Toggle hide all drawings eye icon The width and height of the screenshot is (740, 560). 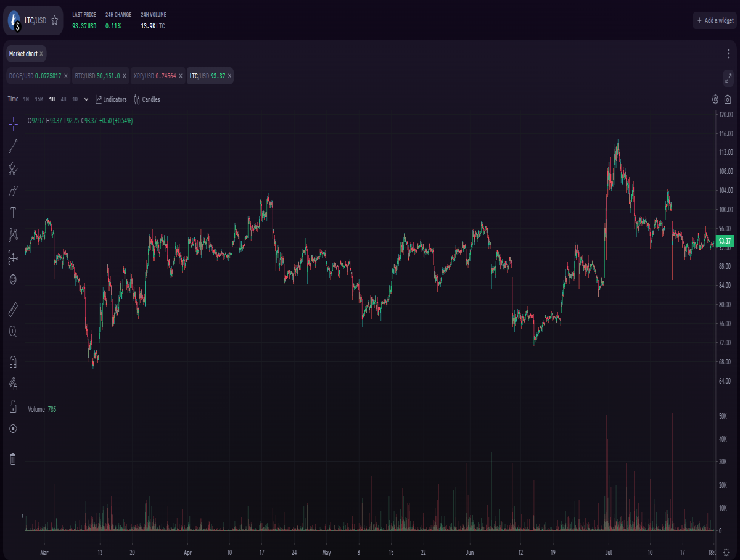pos(13,428)
